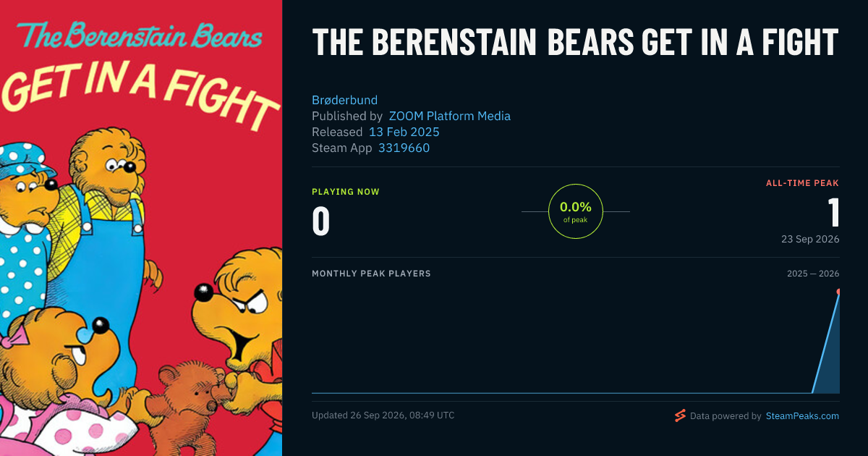This screenshot has height=456, width=868.
Task: Click the SteamPeaks logo icon
Action: point(680,415)
